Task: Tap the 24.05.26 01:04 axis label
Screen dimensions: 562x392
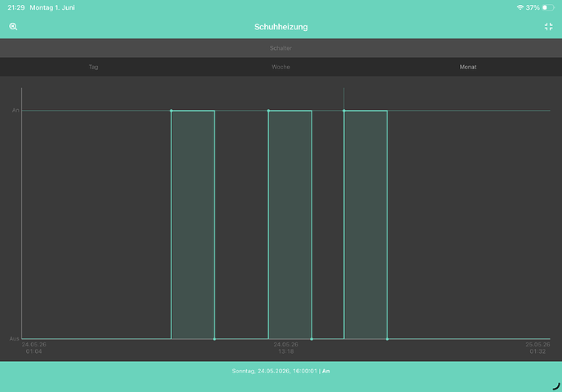Action: [x=34, y=348]
